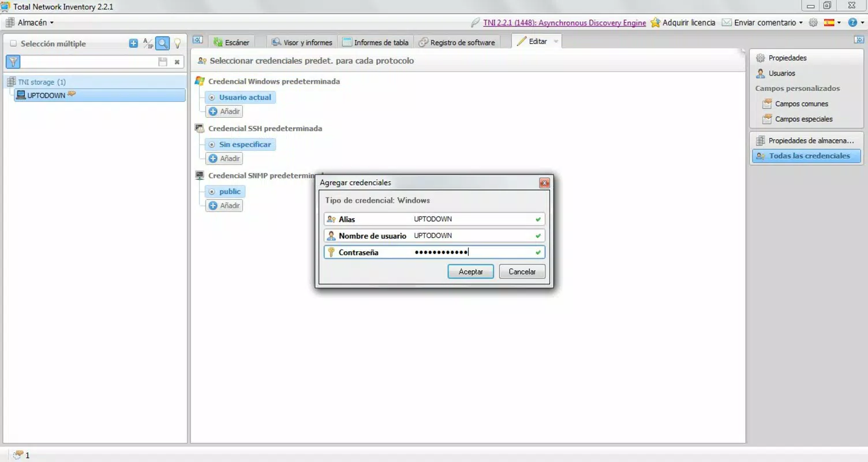Click the feather icon by TNI version link

click(476, 23)
